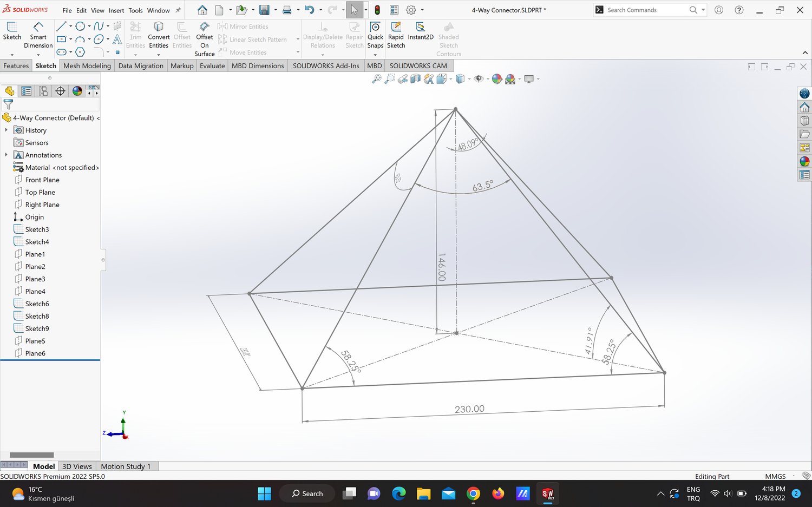Switch to the Evaluate tab
The height and width of the screenshot is (507, 812).
[212, 66]
